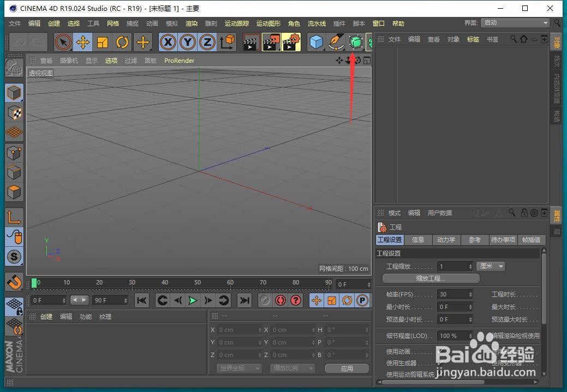The height and width of the screenshot is (392, 567).
Task: Click the green timeline playhead at 0
Action: (34, 283)
